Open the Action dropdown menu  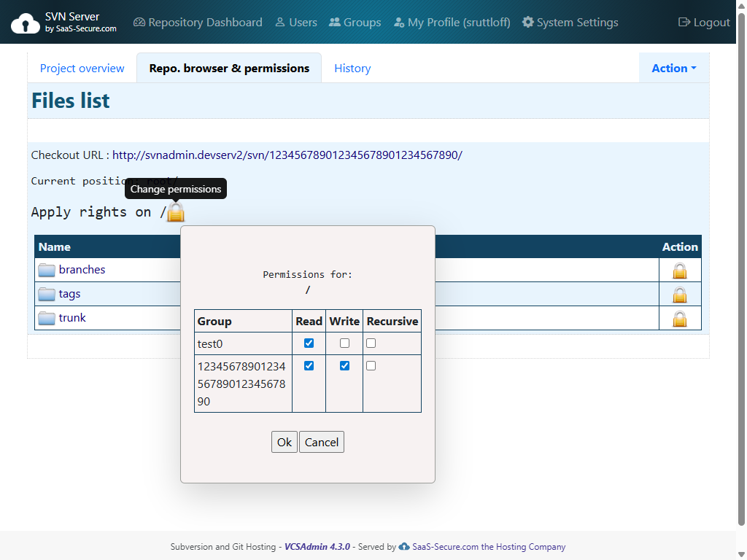pos(673,68)
